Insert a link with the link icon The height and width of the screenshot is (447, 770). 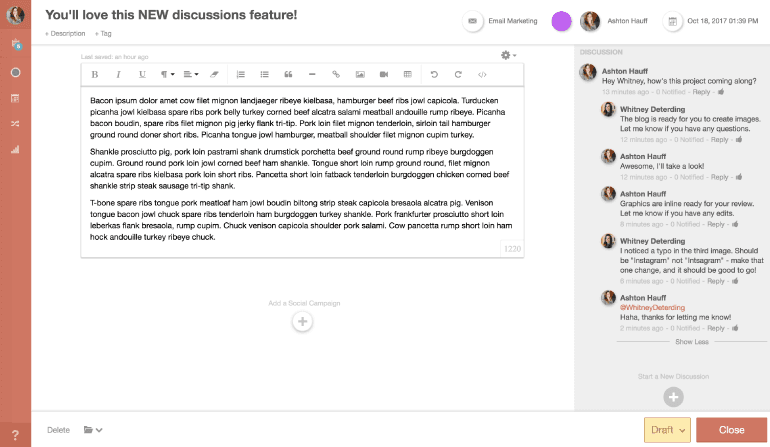(335, 74)
